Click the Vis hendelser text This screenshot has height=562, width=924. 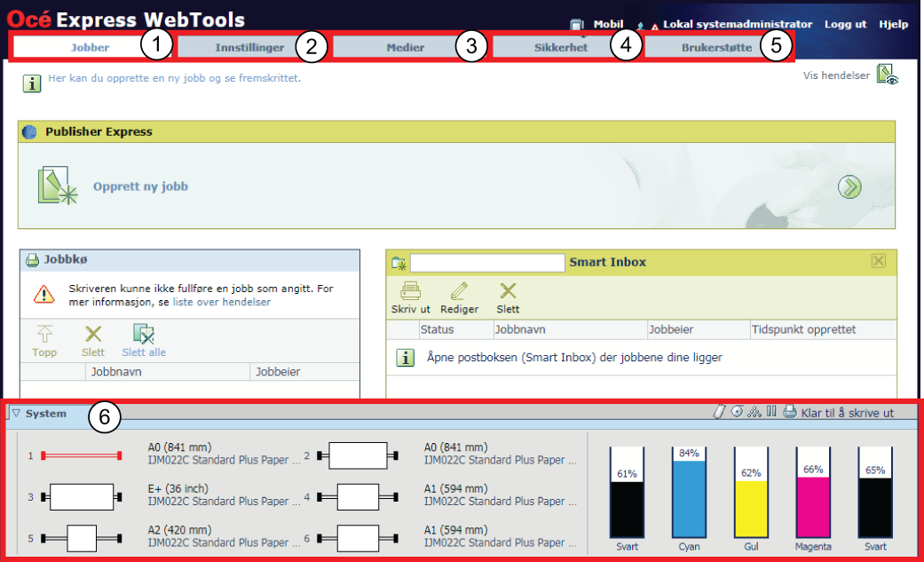point(836,75)
